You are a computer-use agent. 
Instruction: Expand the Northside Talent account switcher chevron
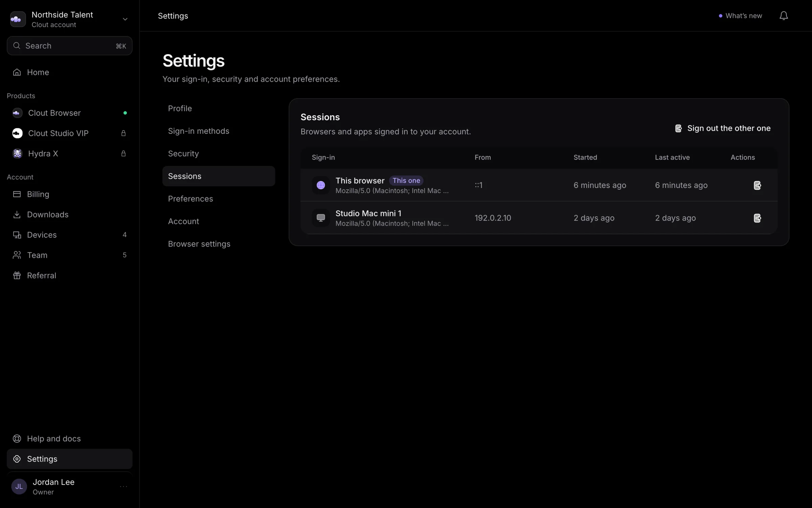pyautogui.click(x=125, y=19)
